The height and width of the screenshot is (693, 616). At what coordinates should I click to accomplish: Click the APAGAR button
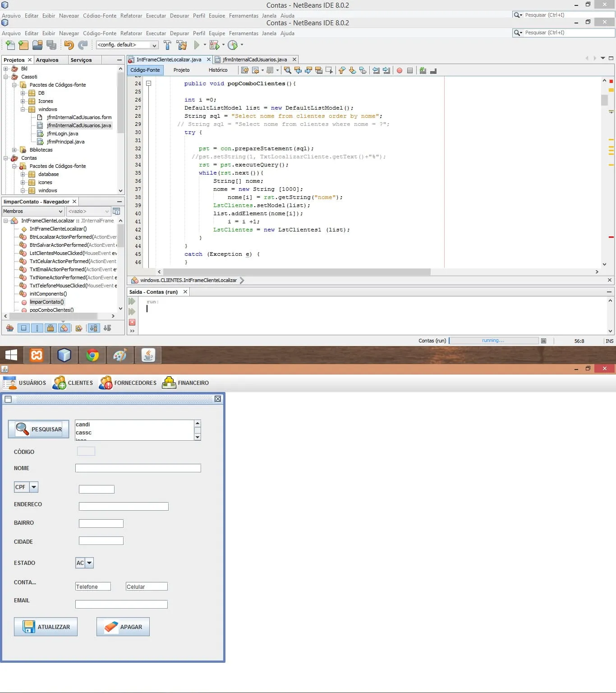(x=123, y=627)
